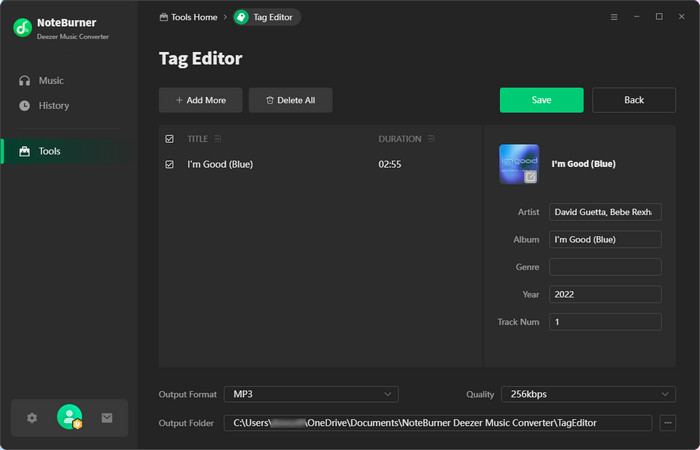This screenshot has width=700, height=450.
Task: Click the edit cover art icon
Action: tap(530, 177)
